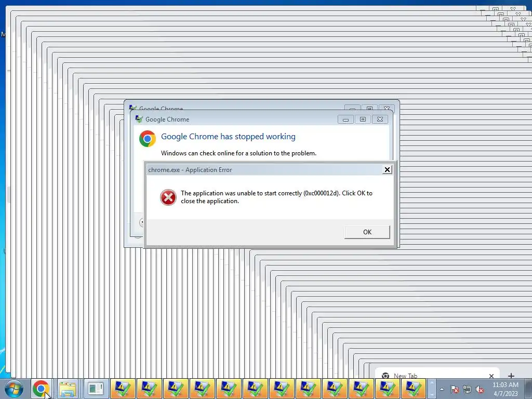The height and width of the screenshot is (399, 532).
Task: Click the taskbar buttons scroll up arrow
Action: coord(432,384)
